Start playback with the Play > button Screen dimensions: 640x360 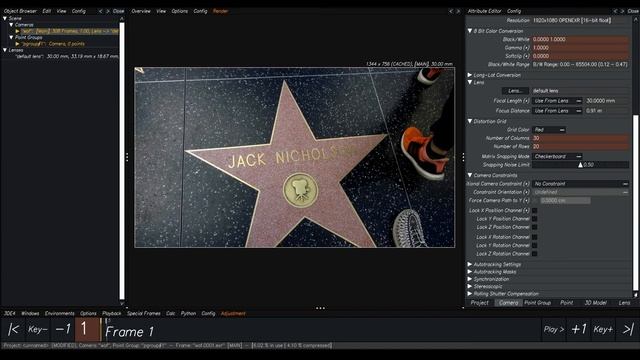tap(553, 329)
